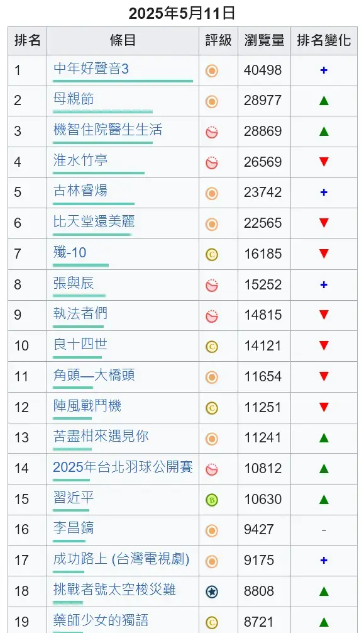The width and height of the screenshot is (364, 633).
Task: Click the rating icon beside 中年好聲音3
Action: click(212, 71)
